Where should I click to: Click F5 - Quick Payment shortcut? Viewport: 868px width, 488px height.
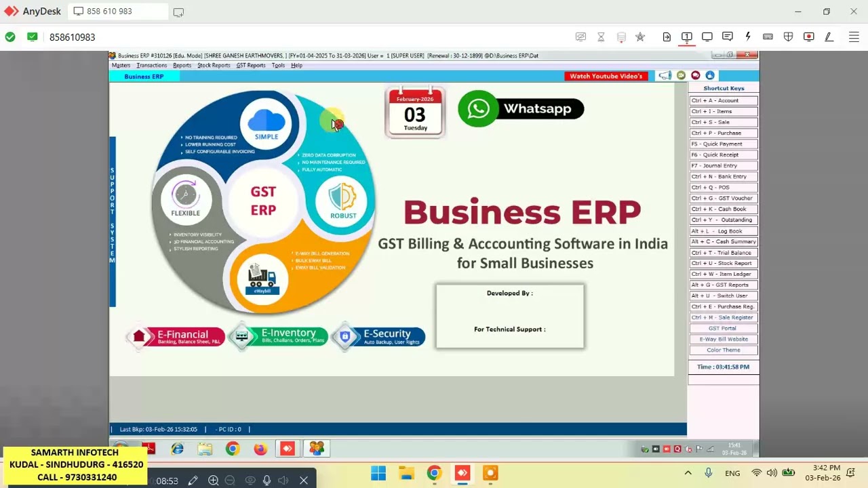click(724, 144)
